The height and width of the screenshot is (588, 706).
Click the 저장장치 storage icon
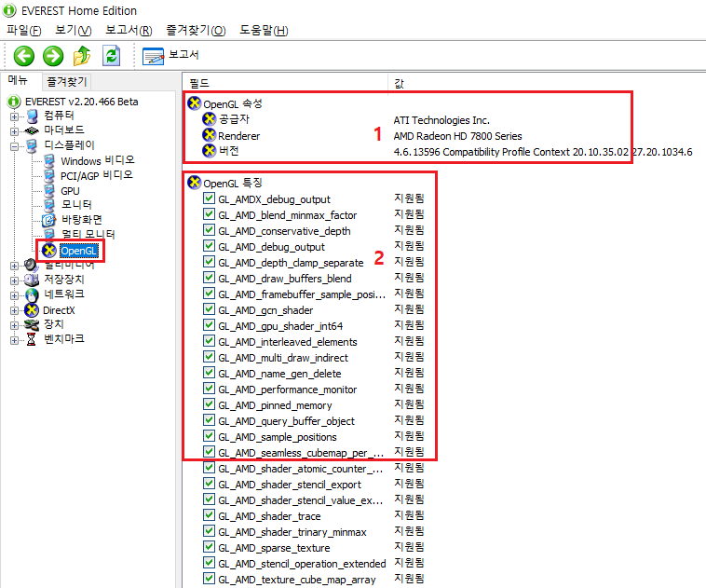coord(32,280)
